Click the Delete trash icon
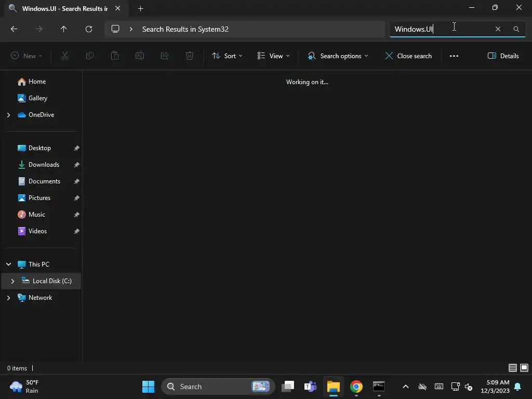The width and height of the screenshot is (532, 399). click(190, 56)
